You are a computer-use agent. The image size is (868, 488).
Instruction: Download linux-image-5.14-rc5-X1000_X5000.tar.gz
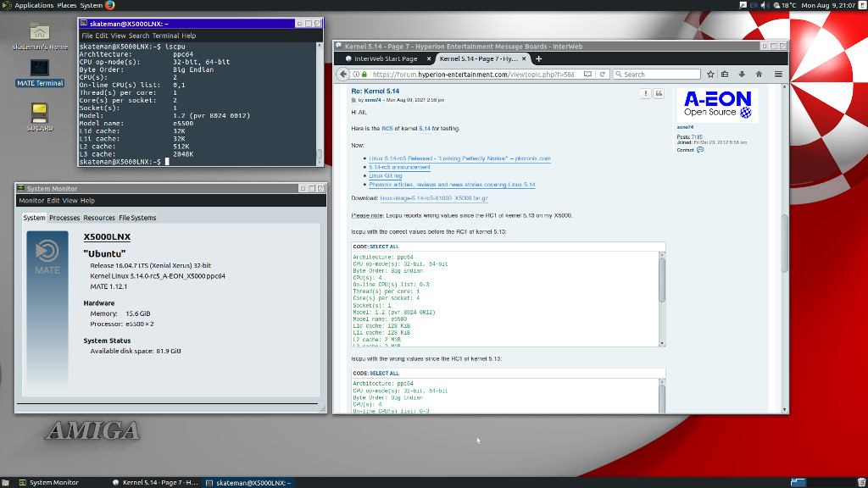click(x=433, y=198)
